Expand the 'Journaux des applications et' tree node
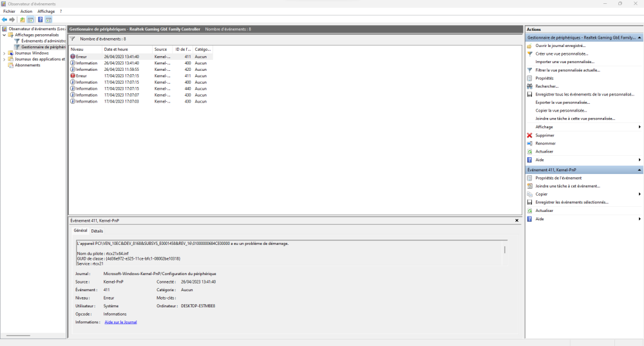644x346 pixels. pos(5,59)
